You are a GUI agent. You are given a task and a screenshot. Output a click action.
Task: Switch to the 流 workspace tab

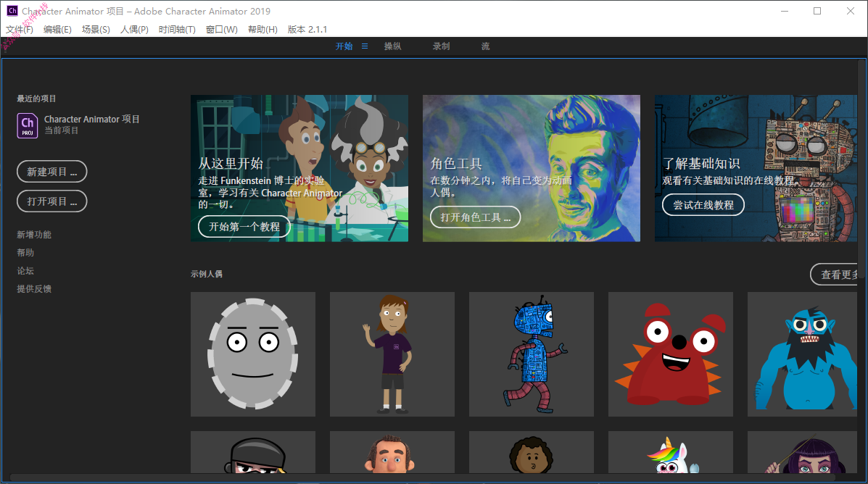click(x=485, y=46)
